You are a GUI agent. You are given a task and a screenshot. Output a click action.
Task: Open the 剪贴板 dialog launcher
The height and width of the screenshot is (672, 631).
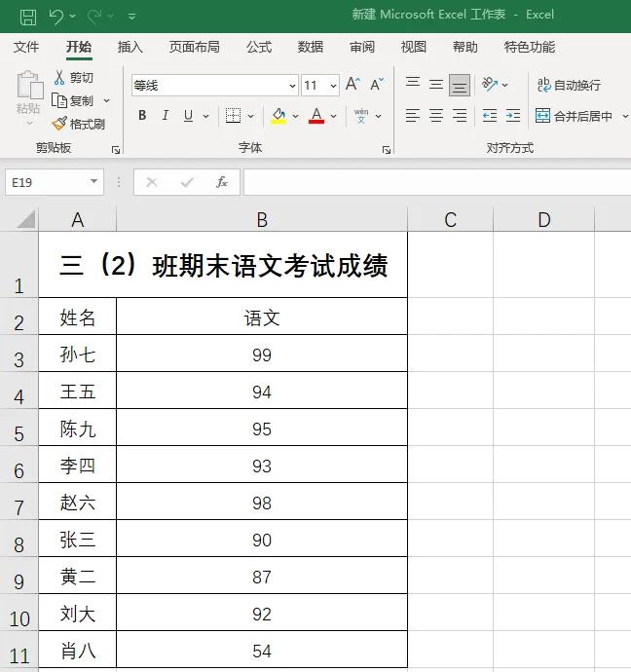(116, 150)
